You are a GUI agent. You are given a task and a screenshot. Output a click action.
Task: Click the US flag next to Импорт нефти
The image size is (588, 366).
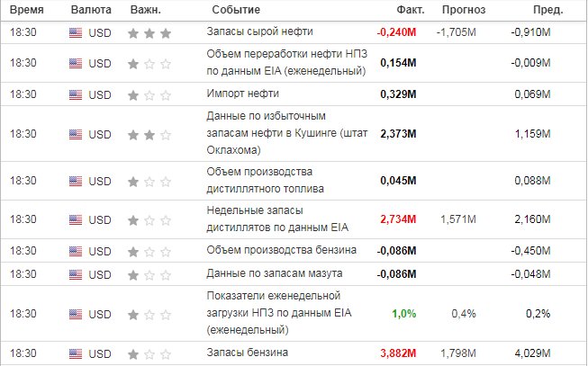76,94
